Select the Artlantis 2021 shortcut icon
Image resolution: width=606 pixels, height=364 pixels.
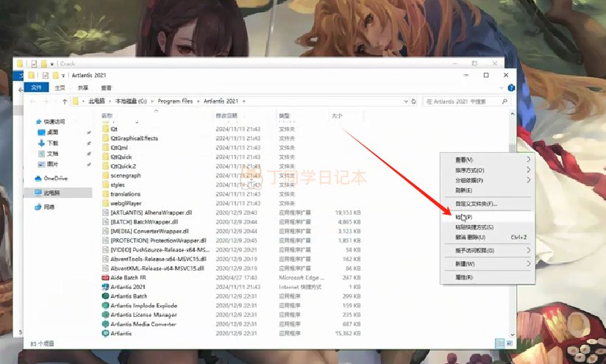[x=106, y=287]
